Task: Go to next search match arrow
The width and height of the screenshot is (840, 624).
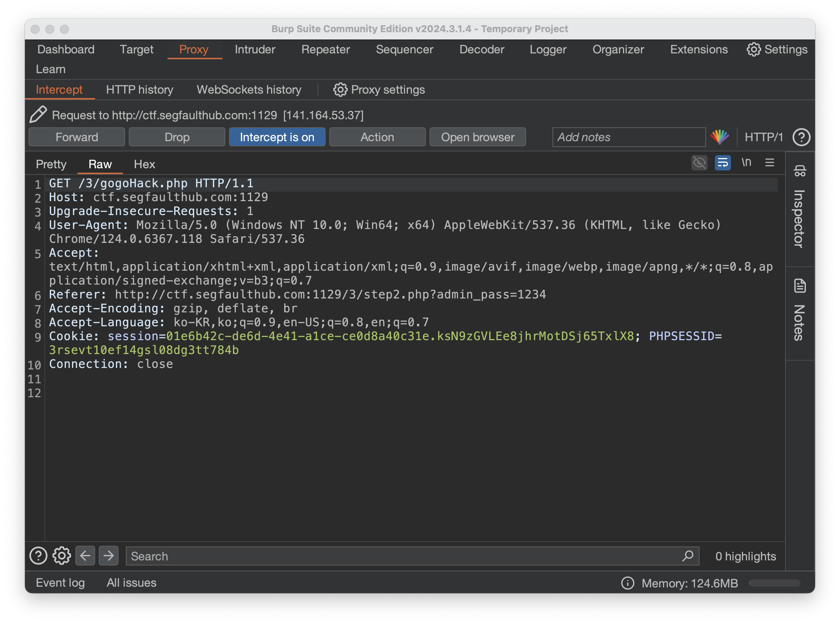Action: [108, 556]
